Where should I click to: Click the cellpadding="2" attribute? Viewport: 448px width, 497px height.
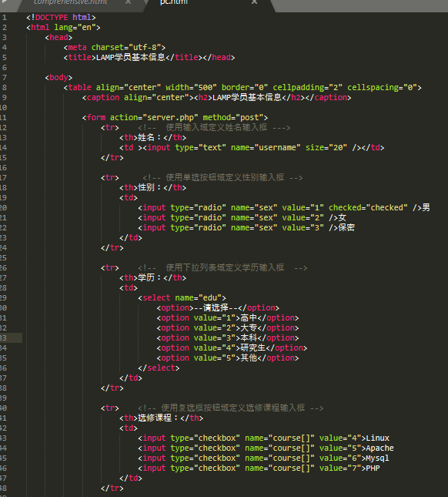click(308, 88)
